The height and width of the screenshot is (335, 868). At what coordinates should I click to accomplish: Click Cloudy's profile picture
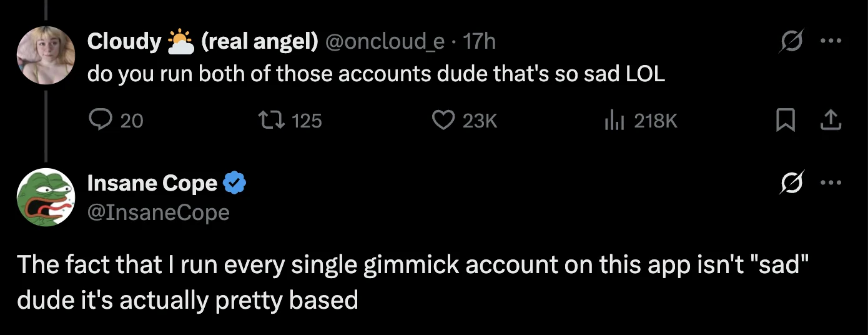click(x=45, y=55)
